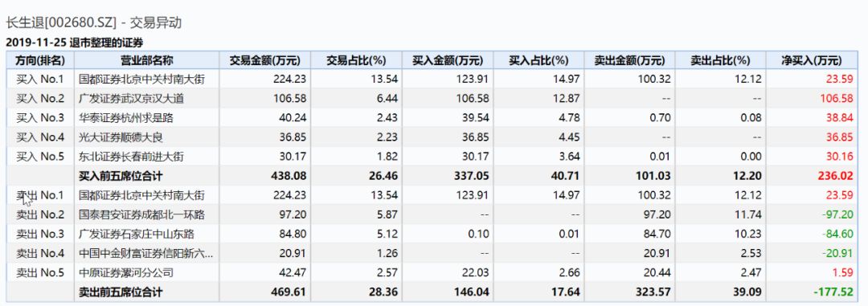The image size is (868, 306).
Task: Click the 长生退[002680.SZ] title text
Action: 61,22
